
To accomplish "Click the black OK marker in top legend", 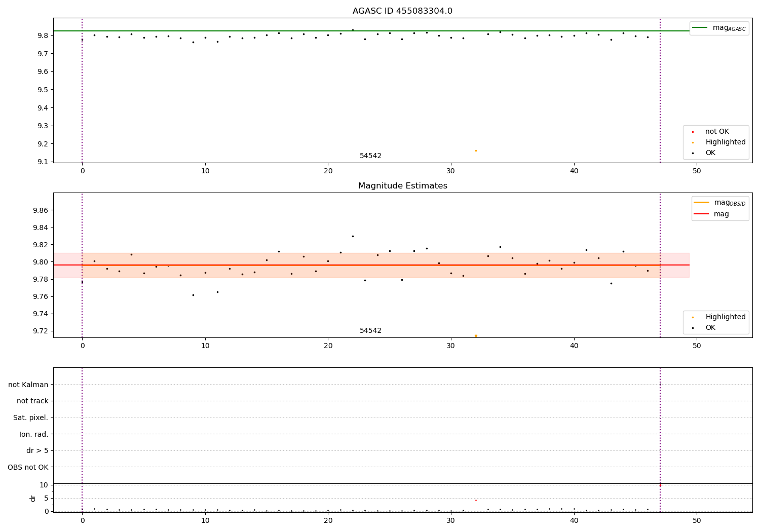I will (693, 153).
